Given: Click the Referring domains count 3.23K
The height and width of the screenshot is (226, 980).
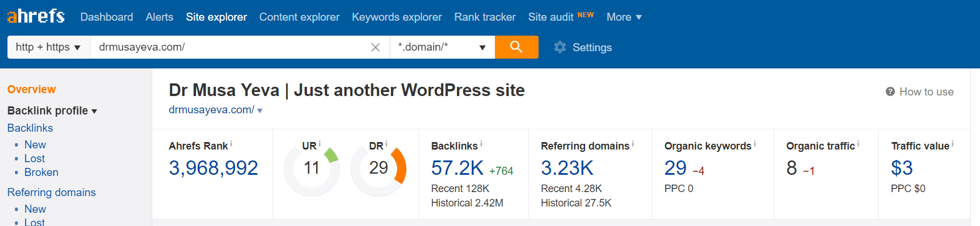Looking at the screenshot, I should click(x=567, y=168).
